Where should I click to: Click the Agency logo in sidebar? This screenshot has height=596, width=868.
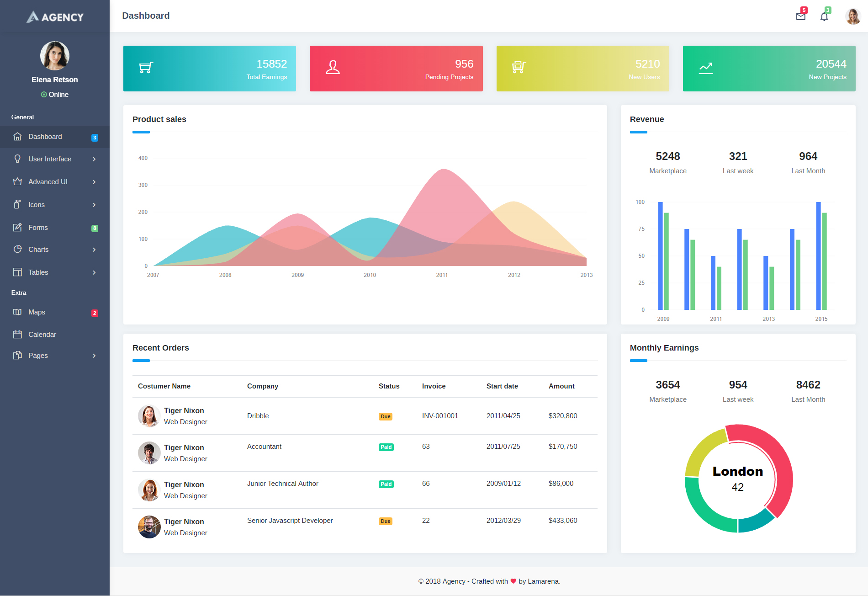click(x=55, y=17)
